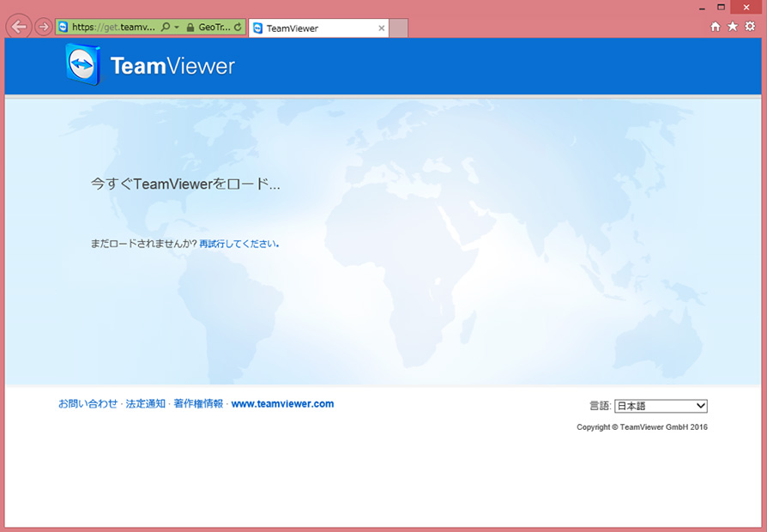Click the TeamViewer wordmark in header
This screenshot has width=767, height=532.
(172, 66)
